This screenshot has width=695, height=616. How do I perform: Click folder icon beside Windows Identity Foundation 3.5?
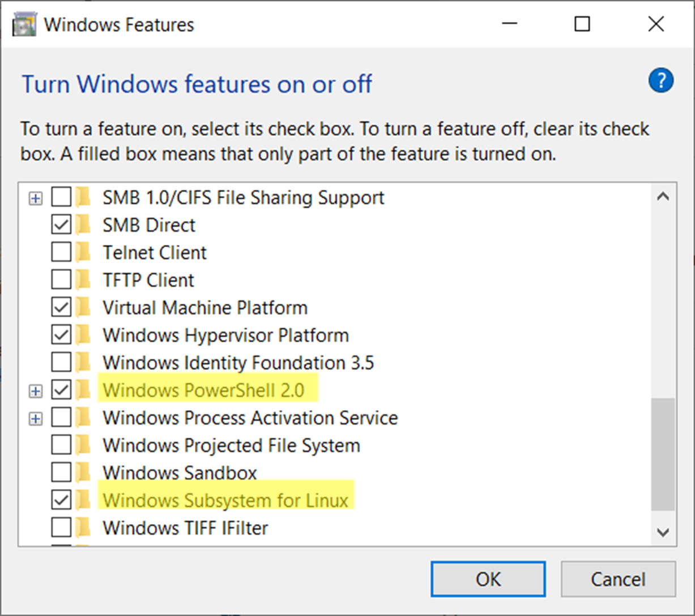tap(84, 363)
